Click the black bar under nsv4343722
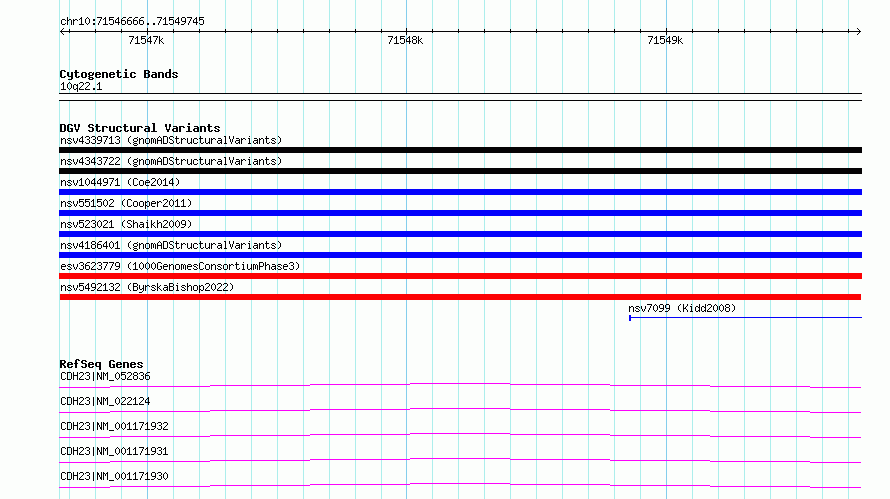Viewport: 890px width, 499px height. tap(460, 171)
